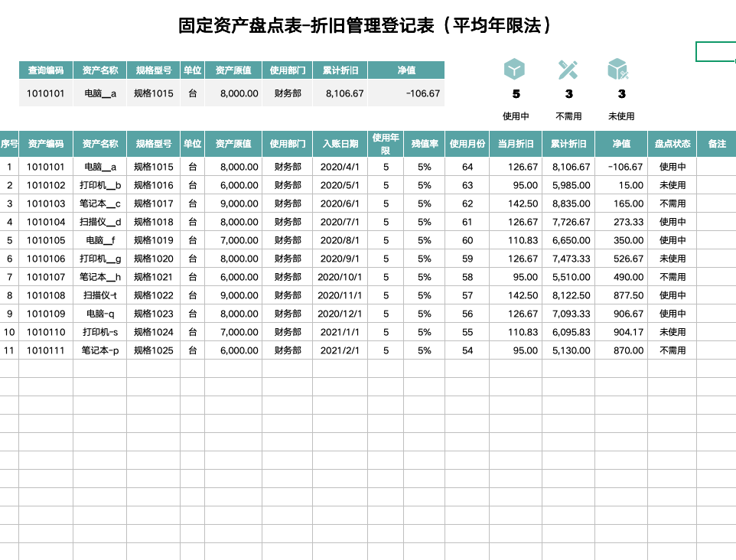Click the box icon above 未使用

(x=617, y=70)
